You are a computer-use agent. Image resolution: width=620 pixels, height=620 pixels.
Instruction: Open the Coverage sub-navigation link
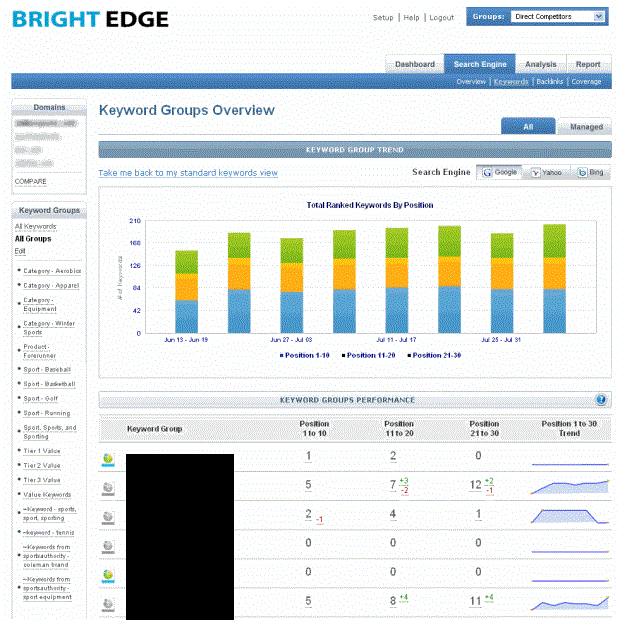(x=586, y=81)
